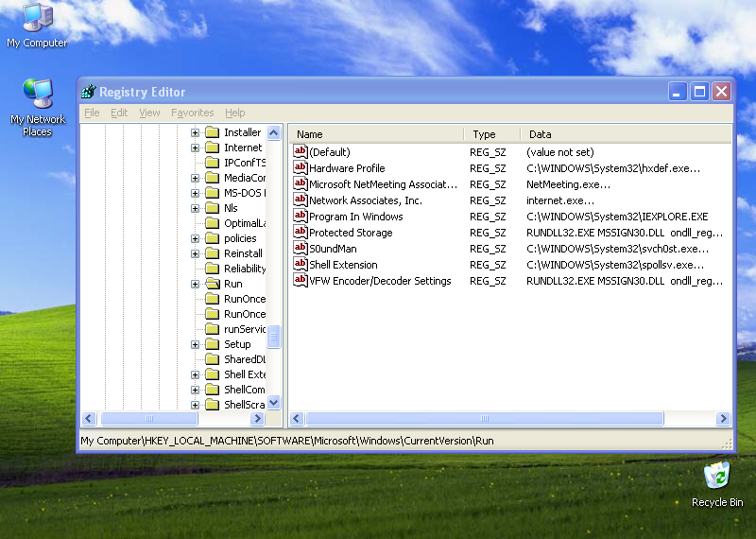
Task: Open the File menu
Action: click(x=92, y=113)
